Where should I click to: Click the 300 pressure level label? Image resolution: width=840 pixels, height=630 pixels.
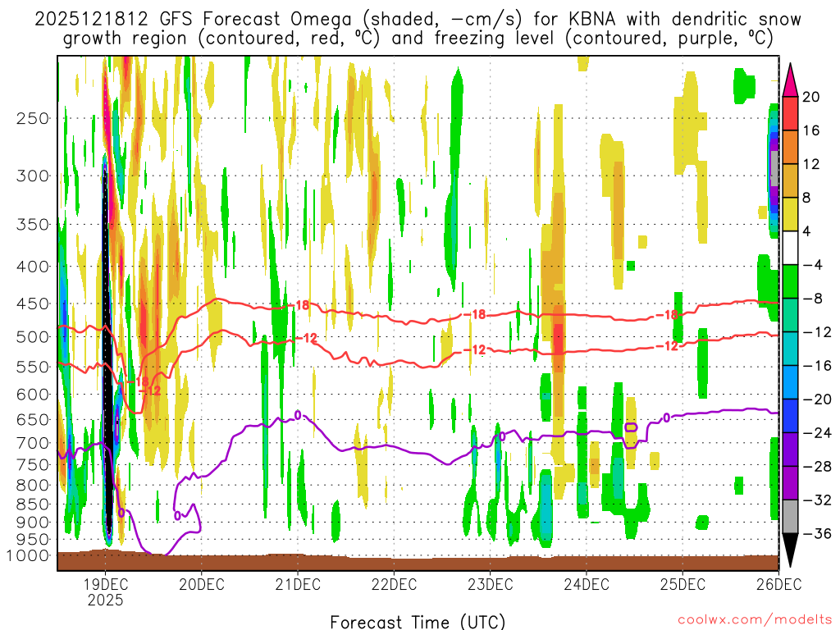point(33,176)
